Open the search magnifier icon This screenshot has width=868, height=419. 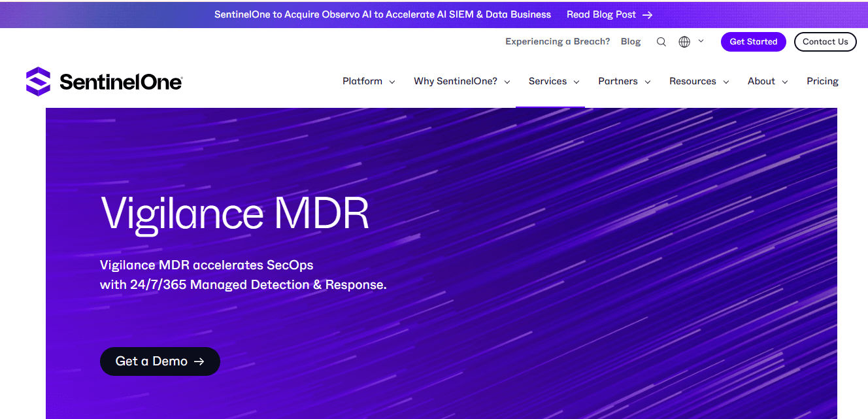pyautogui.click(x=661, y=42)
